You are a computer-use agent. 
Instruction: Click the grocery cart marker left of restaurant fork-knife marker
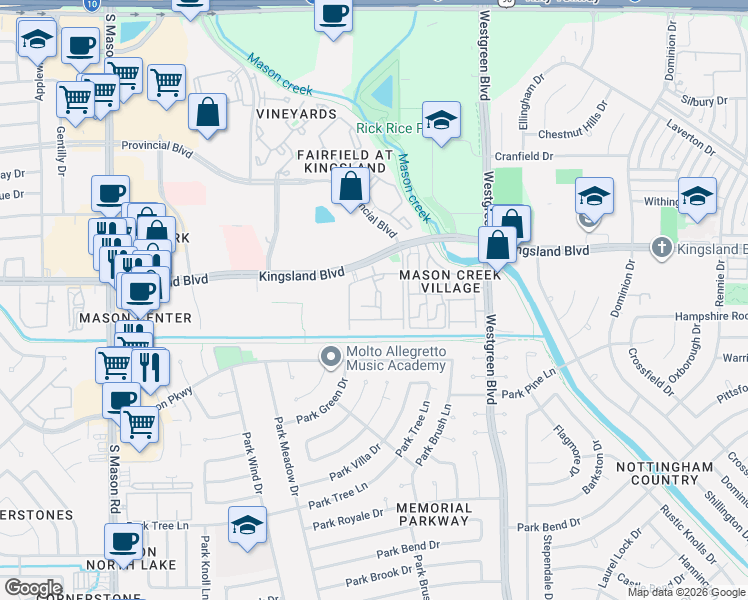(114, 366)
